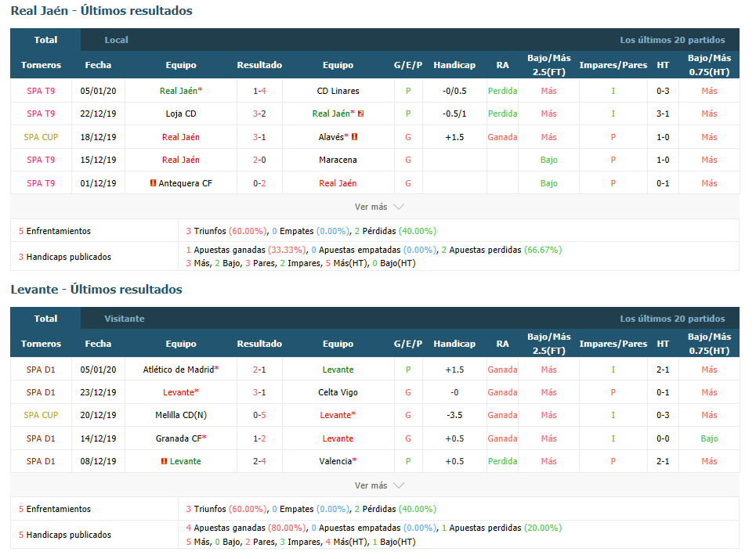This screenshot has height=559, width=756.
Task: Click the red card icon beside Alavés
Action: tap(354, 137)
